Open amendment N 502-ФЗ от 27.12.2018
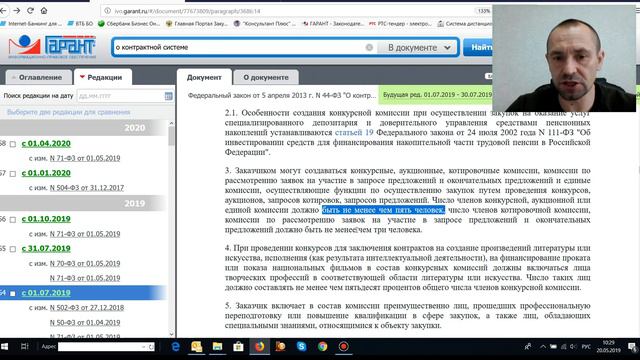Screen dimensions: 640x360 pos(87,308)
